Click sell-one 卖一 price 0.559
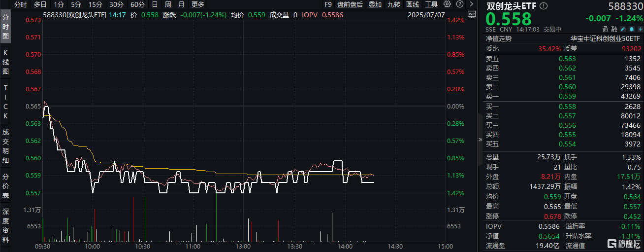This screenshot has height=252, width=644. (567, 96)
